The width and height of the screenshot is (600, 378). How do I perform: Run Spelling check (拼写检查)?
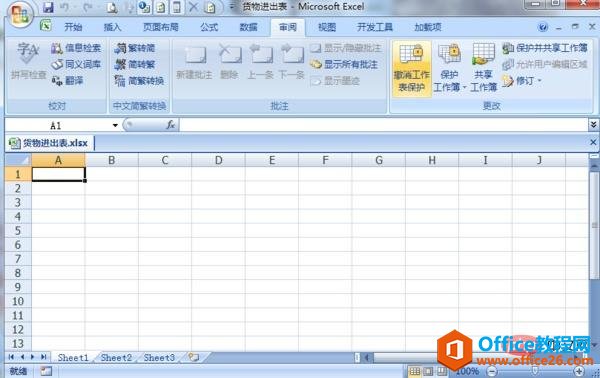pos(28,60)
